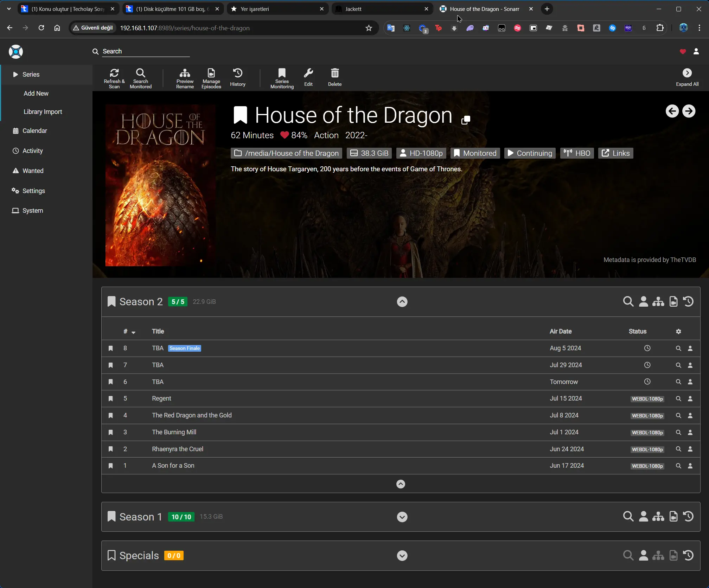This screenshot has height=588, width=709.
Task: Click Search Monitored in the toolbar
Action: click(x=141, y=78)
